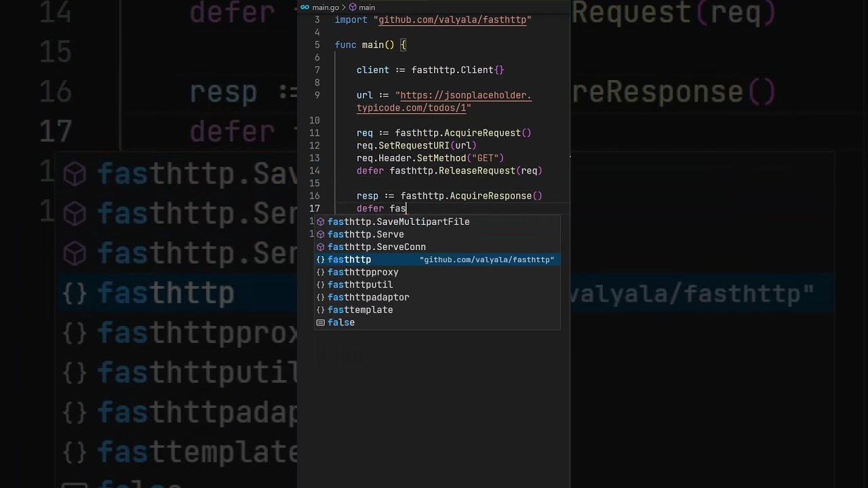Click the module braces icon beside fasthttputil
Viewport: 868px width, 488px height.
321,285
